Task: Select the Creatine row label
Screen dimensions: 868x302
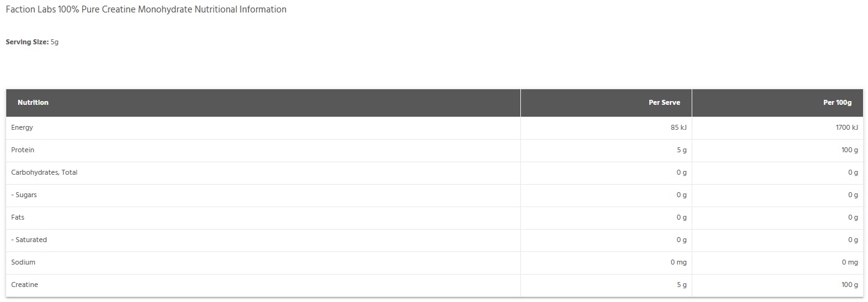Action: click(x=24, y=285)
